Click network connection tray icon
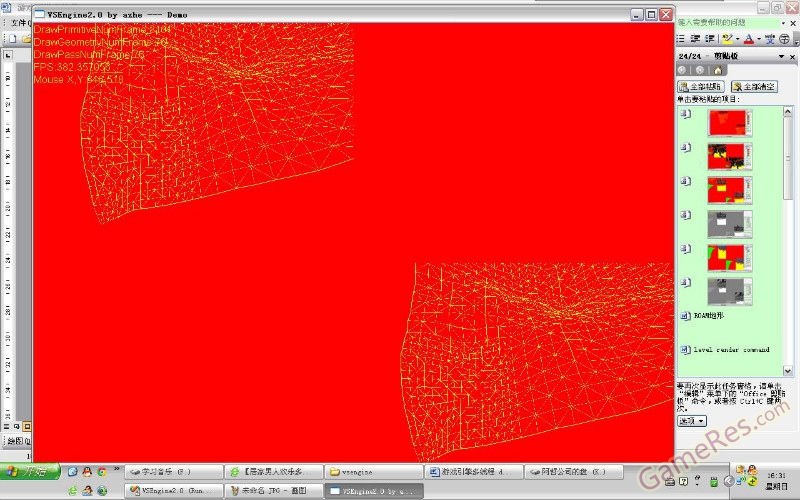Viewport: 800px width, 500px height. [x=740, y=481]
